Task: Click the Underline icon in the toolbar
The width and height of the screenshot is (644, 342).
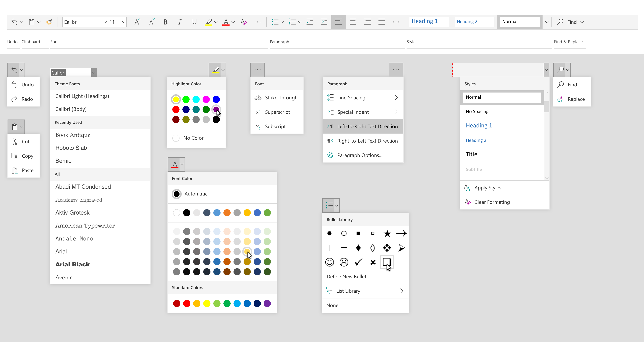Action: point(194,22)
